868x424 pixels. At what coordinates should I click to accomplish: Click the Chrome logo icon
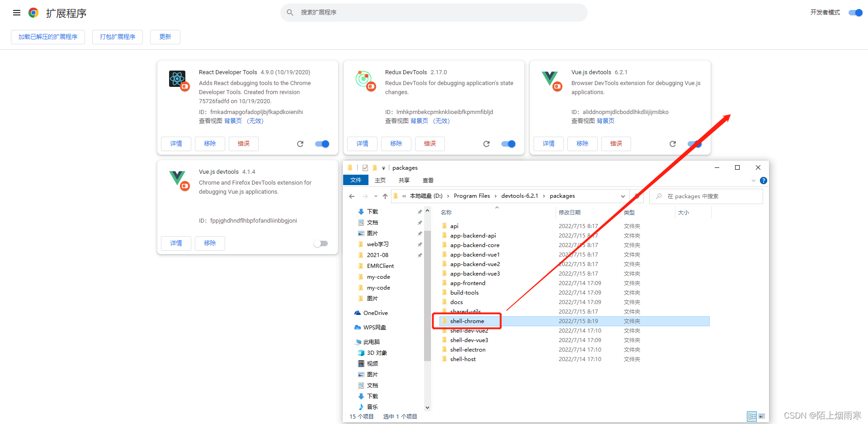click(x=33, y=13)
